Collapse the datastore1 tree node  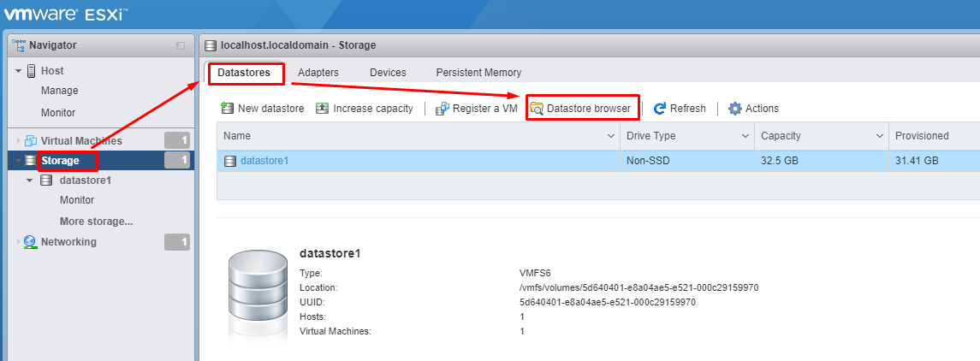point(30,180)
